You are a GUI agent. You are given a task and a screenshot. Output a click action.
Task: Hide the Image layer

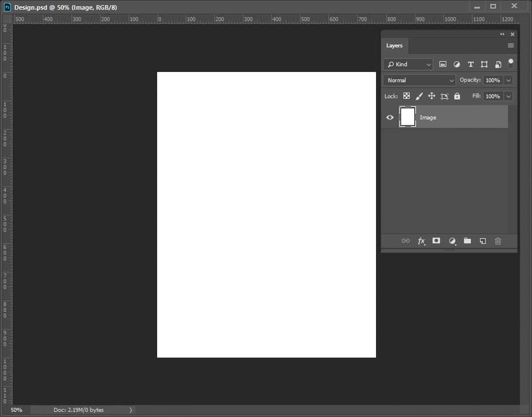click(x=390, y=117)
